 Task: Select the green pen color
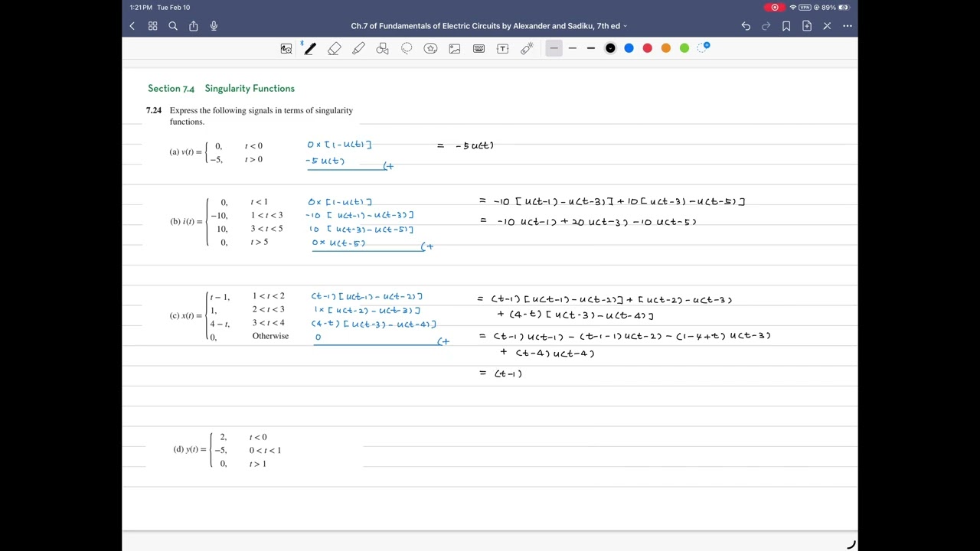(x=684, y=48)
